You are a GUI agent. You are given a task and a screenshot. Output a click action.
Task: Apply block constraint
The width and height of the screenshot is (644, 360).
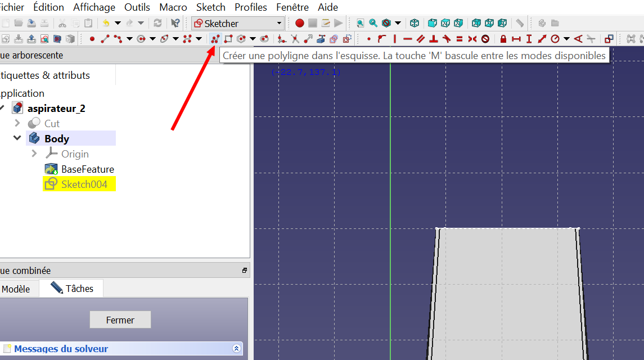click(485, 39)
